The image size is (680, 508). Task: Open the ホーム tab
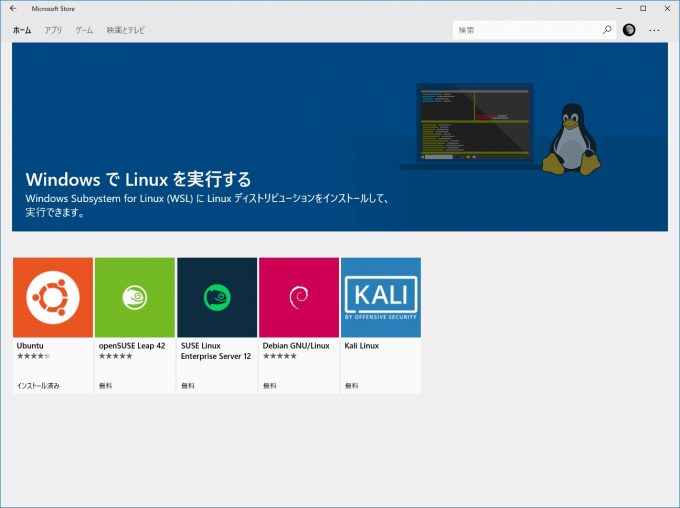[22, 30]
